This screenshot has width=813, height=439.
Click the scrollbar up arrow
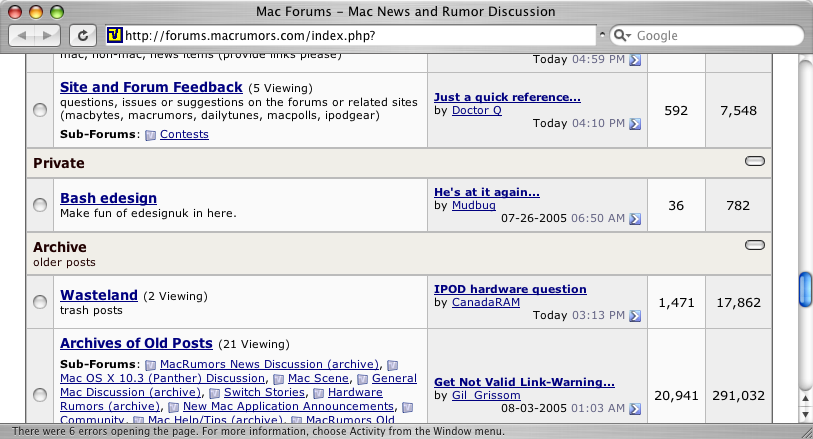click(x=805, y=399)
